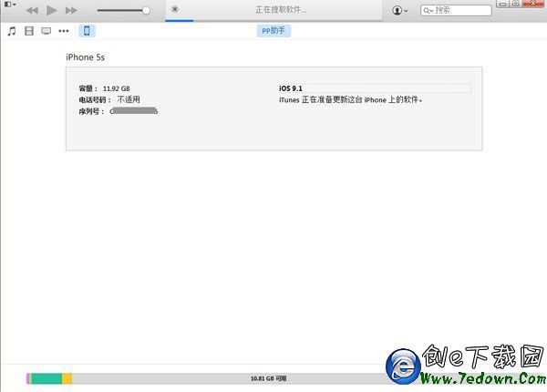
Task: Click the fast forward next button
Action: [71, 10]
